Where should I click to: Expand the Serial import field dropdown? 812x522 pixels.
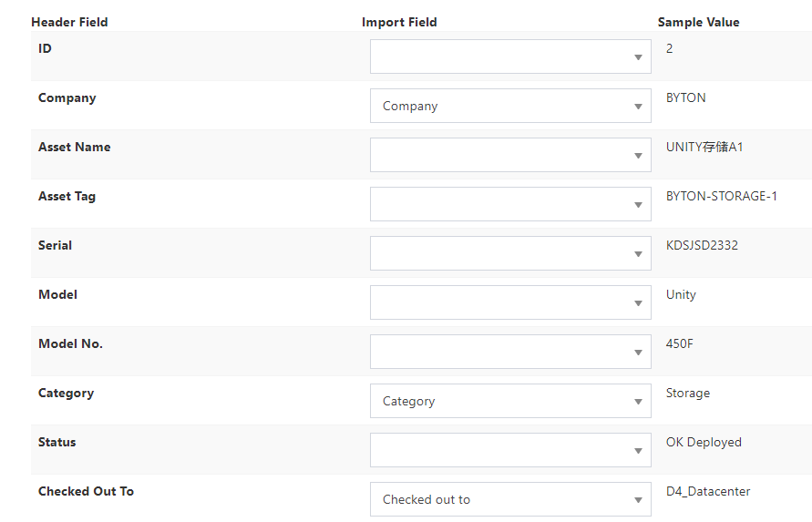pyautogui.click(x=510, y=253)
